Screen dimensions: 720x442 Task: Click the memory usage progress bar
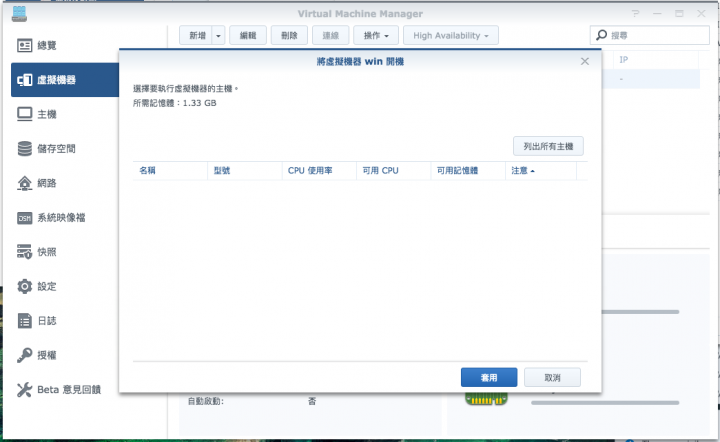coord(605,403)
